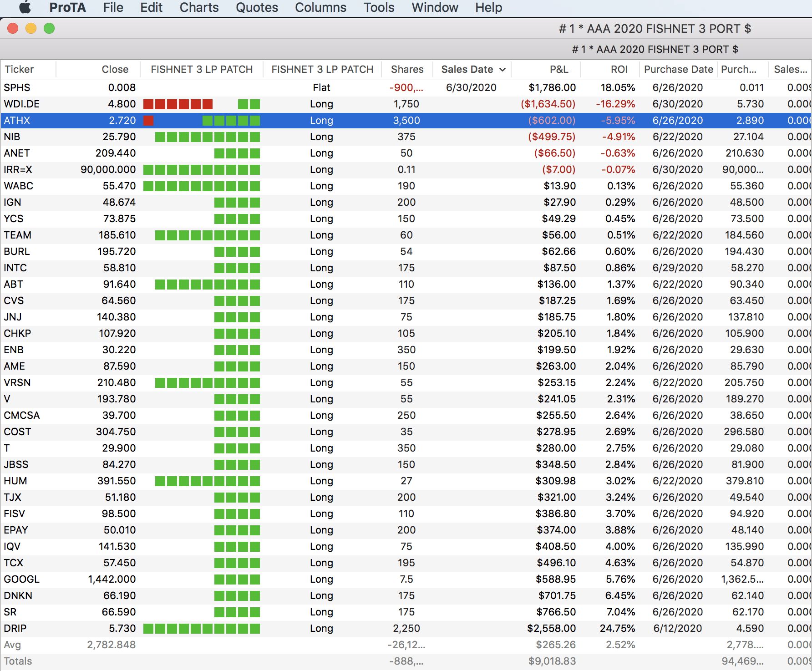The image size is (812, 671).
Task: Click the GOOGL shares value 7.5
Action: [x=406, y=579]
